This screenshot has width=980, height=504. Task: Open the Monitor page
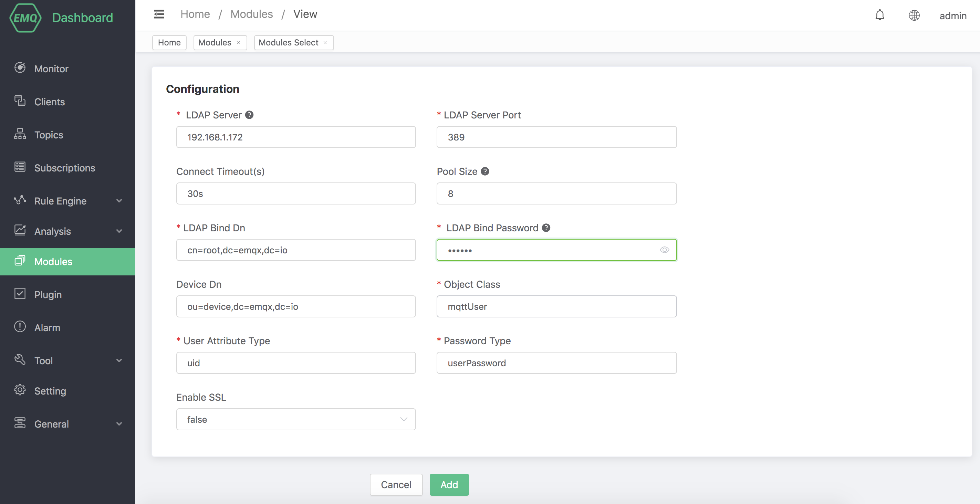coord(51,69)
